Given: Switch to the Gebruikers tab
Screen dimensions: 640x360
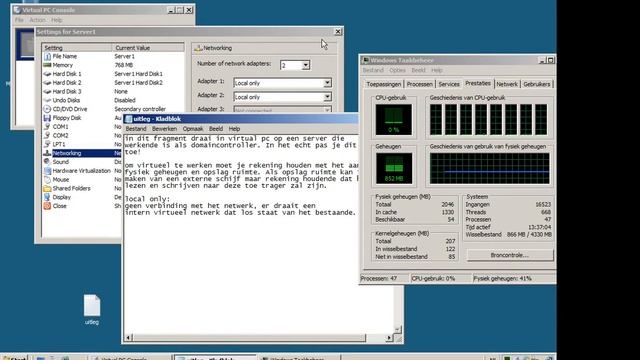Looking at the screenshot, I should click(x=537, y=84).
